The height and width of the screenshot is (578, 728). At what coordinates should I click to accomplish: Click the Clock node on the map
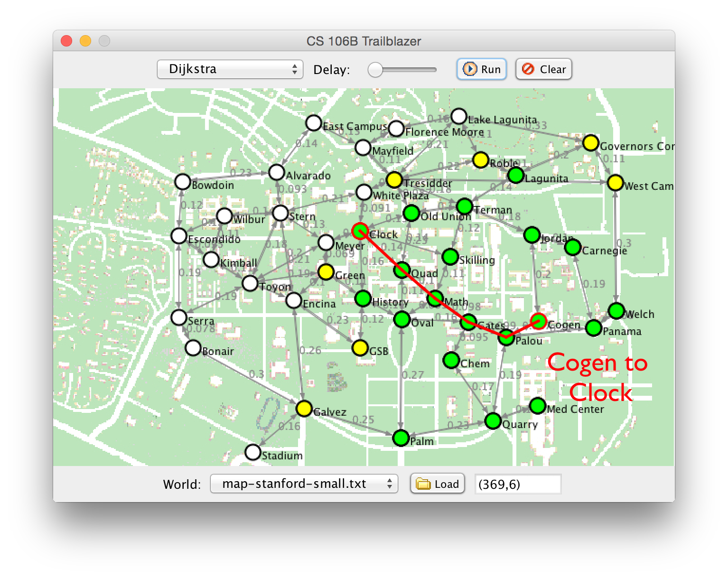360,231
